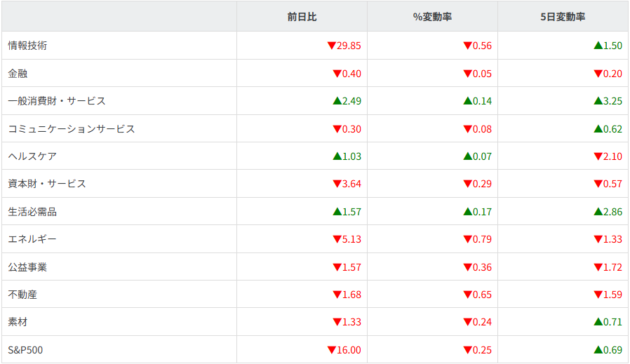
Task: Click red down arrow beside 16.00
Action: tap(331, 350)
